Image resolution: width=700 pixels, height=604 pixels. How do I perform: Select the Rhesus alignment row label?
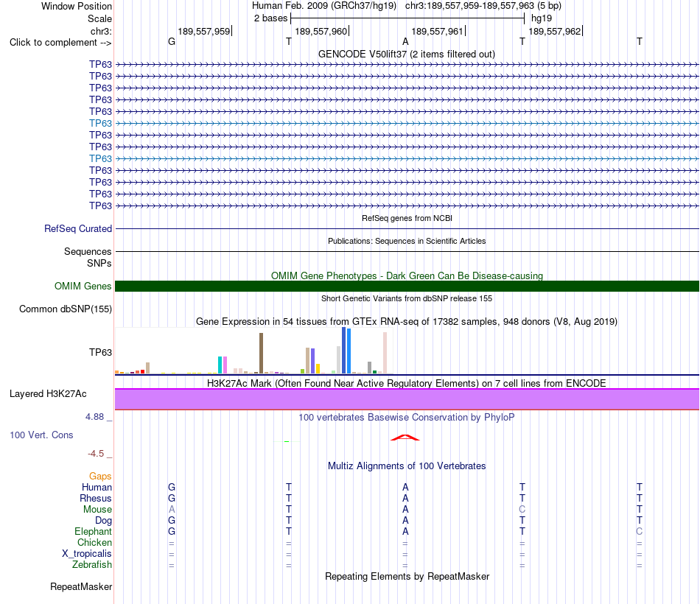click(96, 498)
